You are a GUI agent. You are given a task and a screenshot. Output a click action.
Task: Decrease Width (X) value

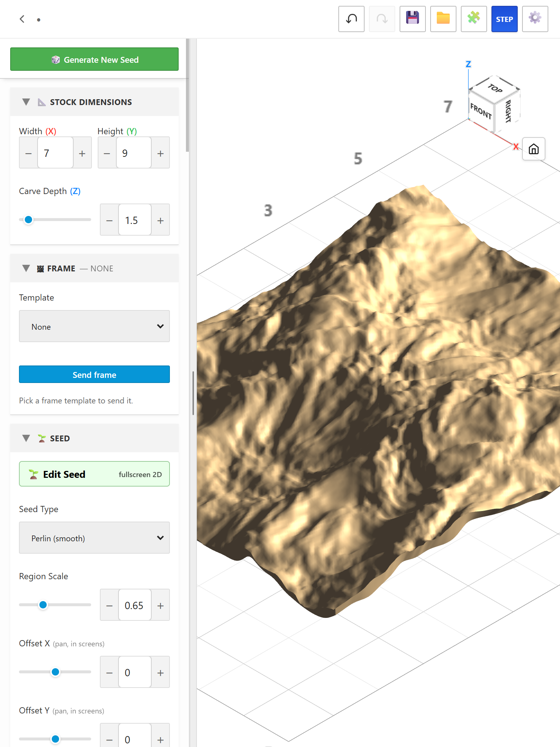coord(28,153)
